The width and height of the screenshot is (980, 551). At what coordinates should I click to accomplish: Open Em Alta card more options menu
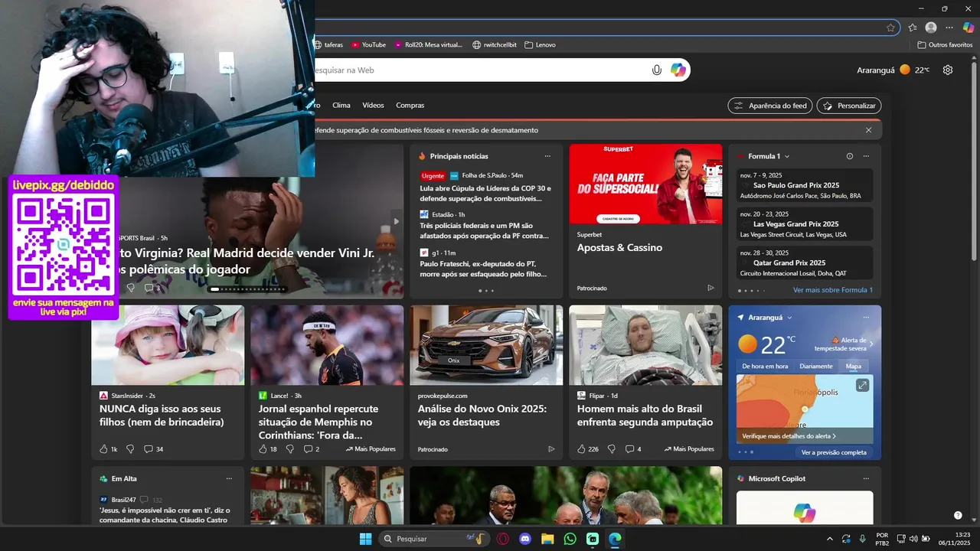pos(229,478)
